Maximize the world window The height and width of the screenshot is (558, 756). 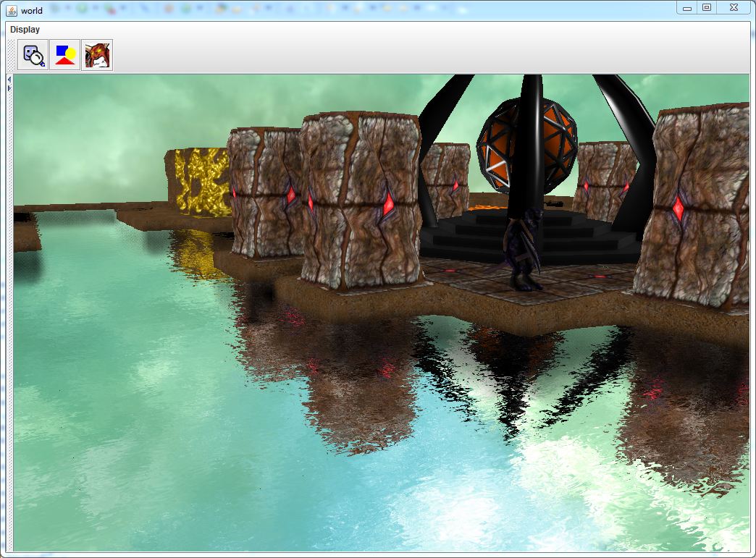coord(707,8)
